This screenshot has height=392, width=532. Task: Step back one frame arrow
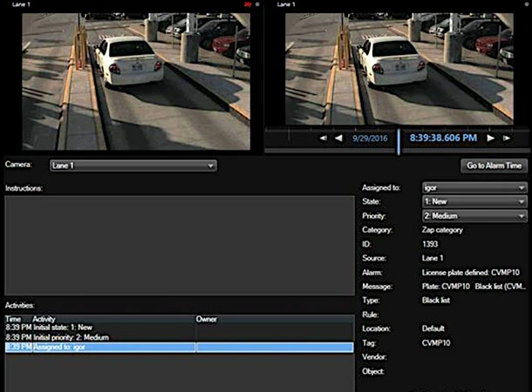pyautogui.click(x=338, y=139)
